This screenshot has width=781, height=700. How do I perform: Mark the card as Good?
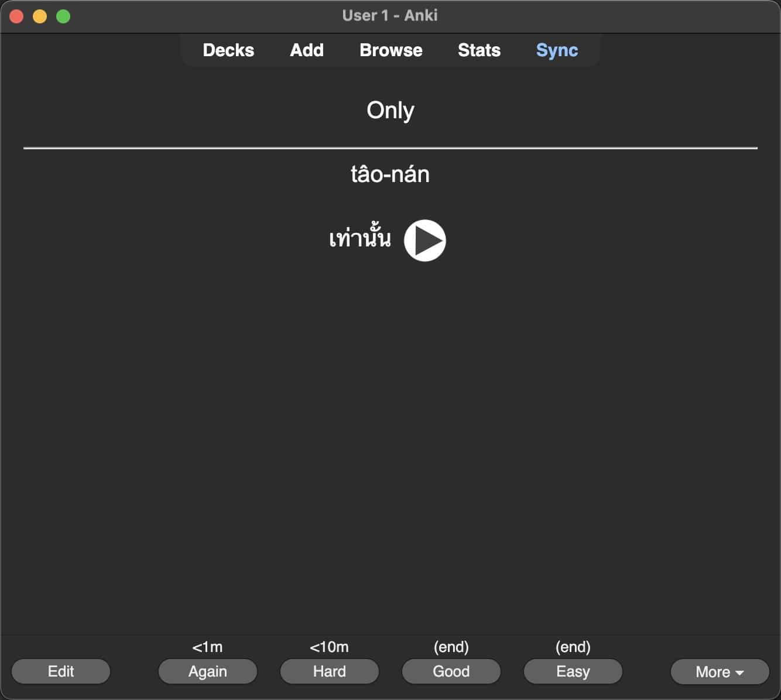(451, 671)
